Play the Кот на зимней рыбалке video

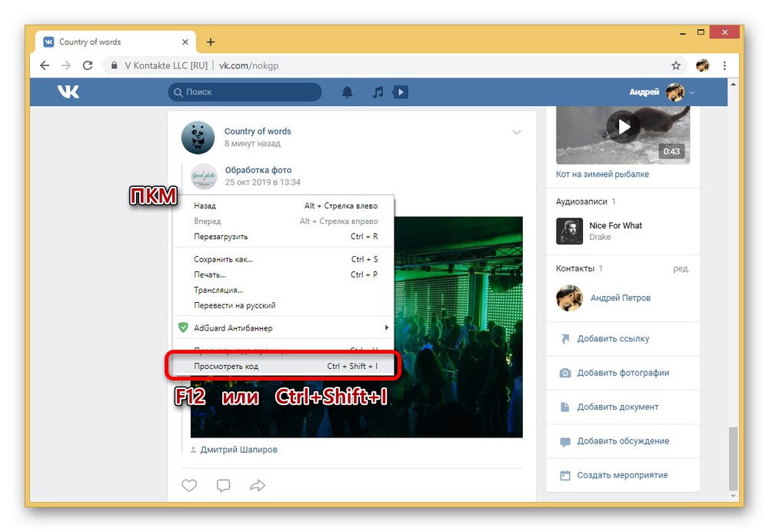[x=623, y=127]
